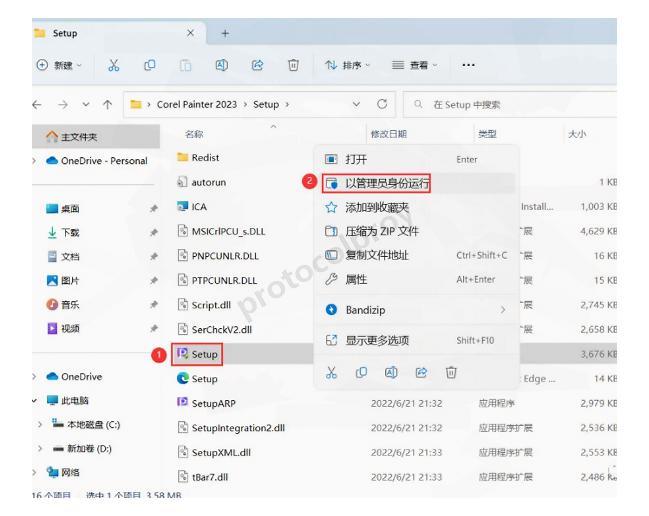Click the 大小 column header

tap(577, 134)
